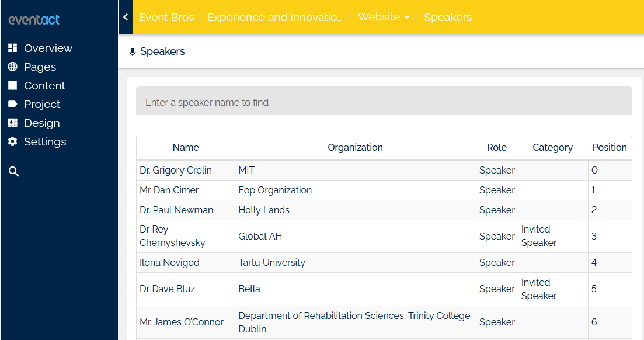Viewport: 644px width, 340px height.
Task: Go to Event Bros breadcrumb
Action: pos(166,17)
